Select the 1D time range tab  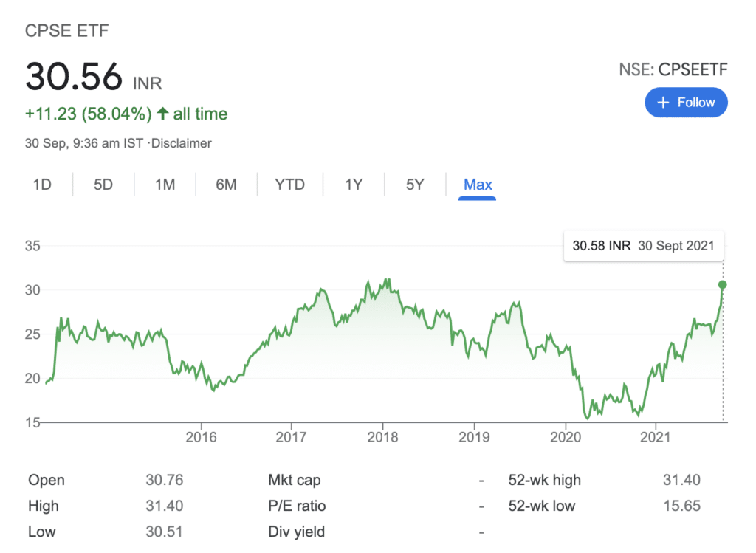(42, 185)
